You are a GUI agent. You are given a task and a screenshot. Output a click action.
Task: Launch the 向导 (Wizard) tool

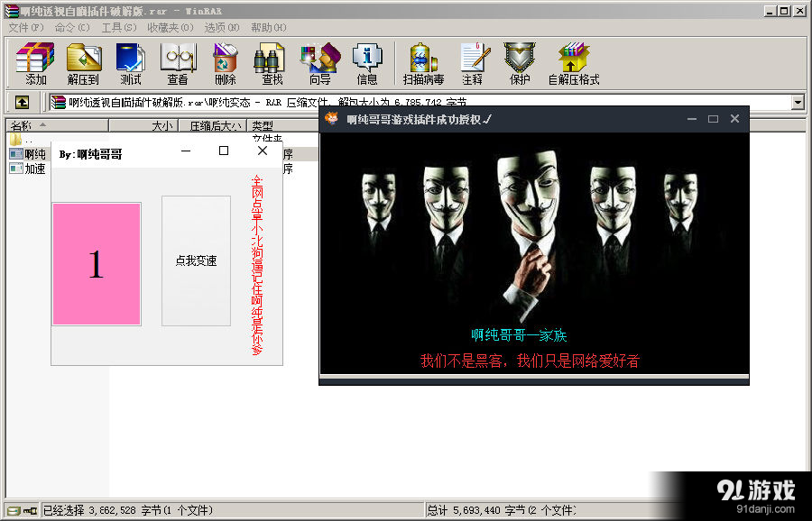320,64
